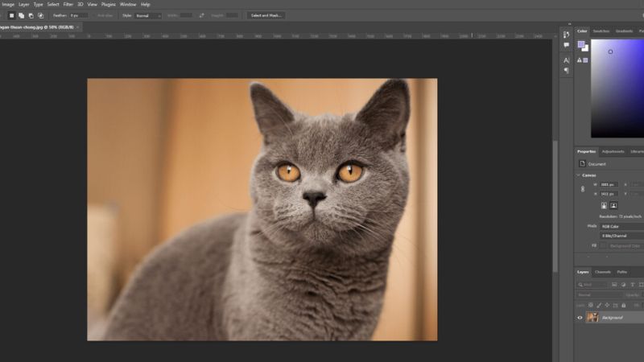Open the Layer menu
This screenshot has height=362, width=644.
[24, 5]
